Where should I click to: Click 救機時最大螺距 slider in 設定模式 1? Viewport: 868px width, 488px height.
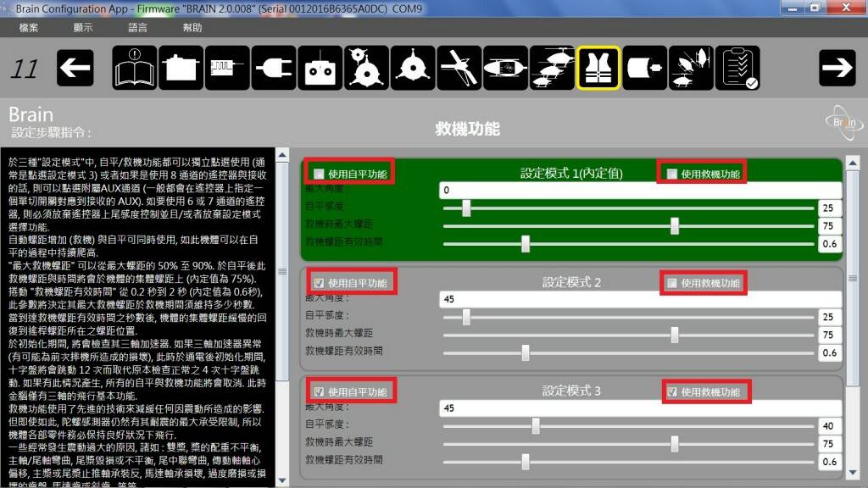628,225
